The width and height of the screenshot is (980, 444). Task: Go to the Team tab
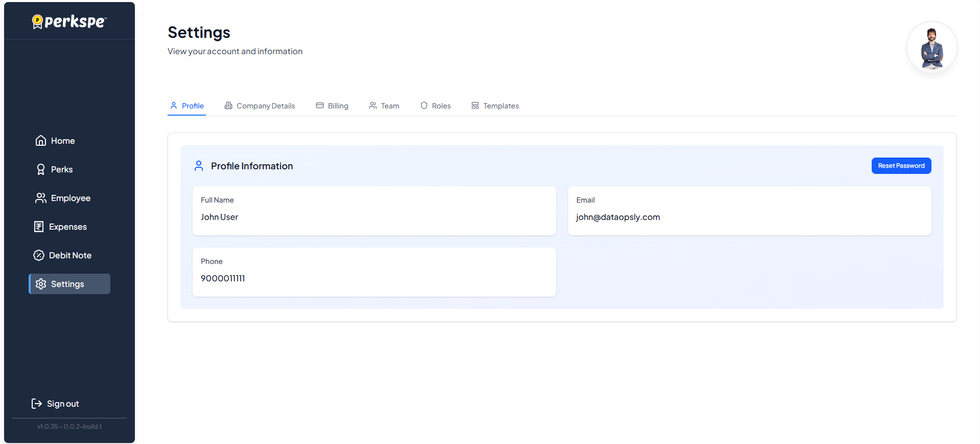coord(384,106)
